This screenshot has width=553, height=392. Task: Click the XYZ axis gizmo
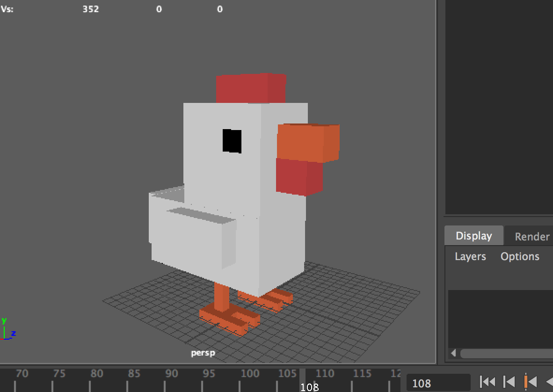(x=8, y=329)
